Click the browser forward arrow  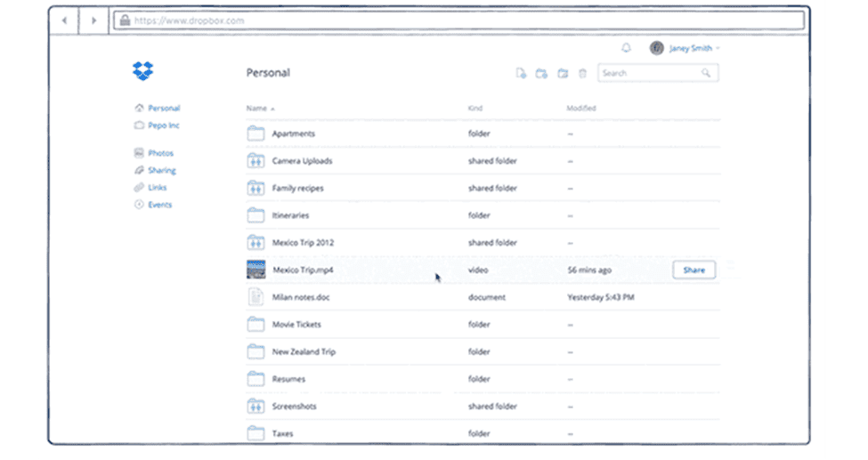(93, 20)
